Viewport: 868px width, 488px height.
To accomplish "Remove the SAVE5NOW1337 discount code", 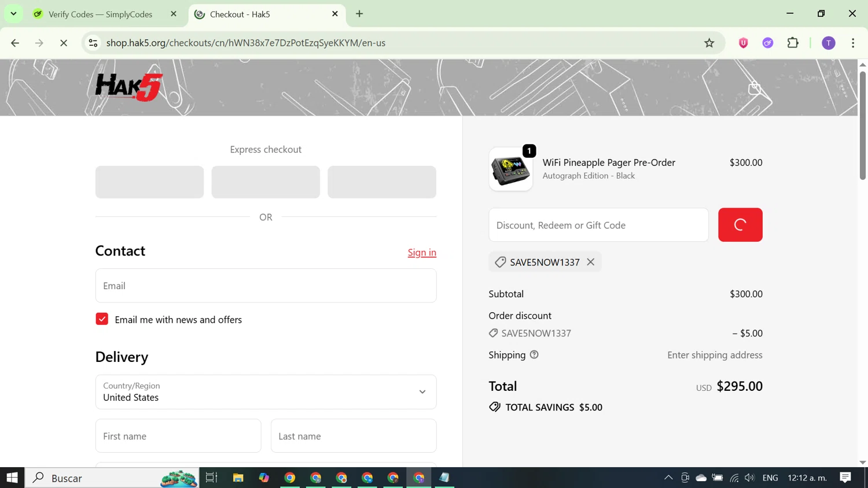I will (x=590, y=262).
